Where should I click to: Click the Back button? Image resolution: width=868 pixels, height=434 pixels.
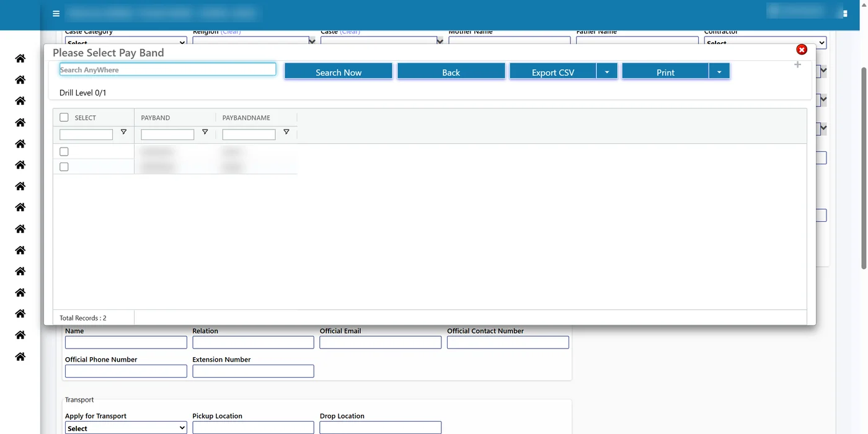(x=451, y=72)
